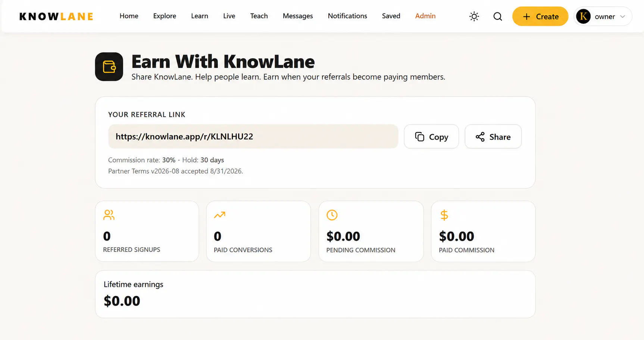Open the Home nav item
The image size is (644, 340).
[x=129, y=16]
